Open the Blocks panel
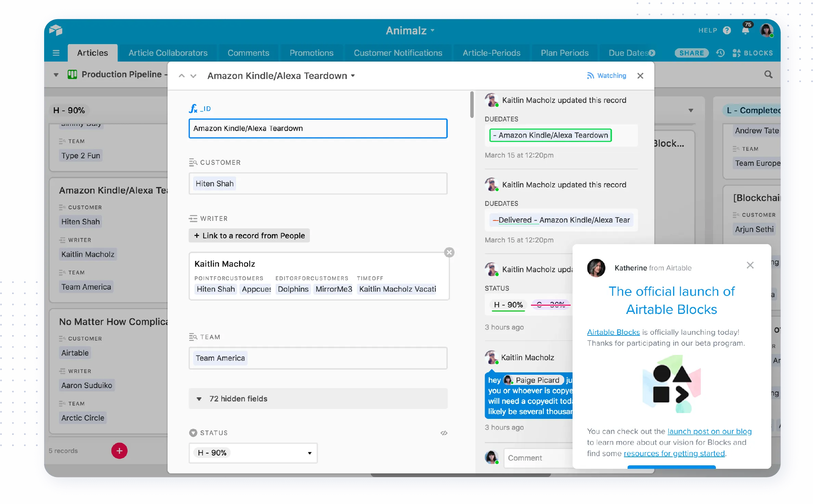The width and height of the screenshot is (813, 504). point(752,53)
